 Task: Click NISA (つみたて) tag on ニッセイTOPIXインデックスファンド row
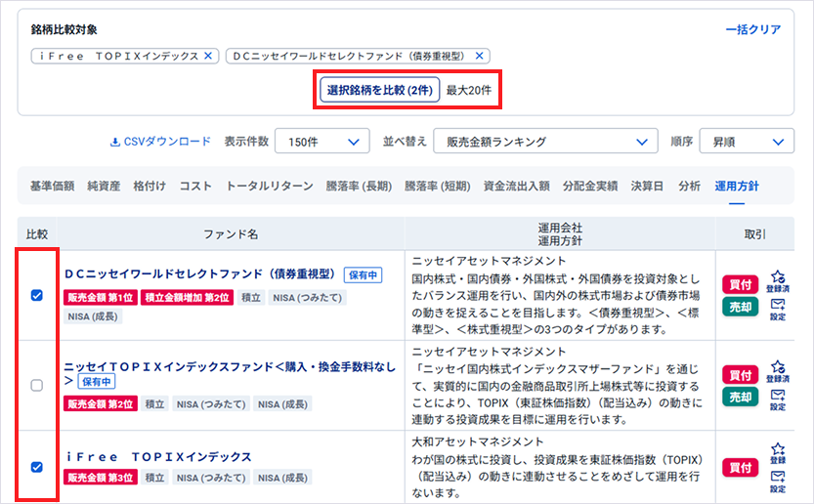211,403
